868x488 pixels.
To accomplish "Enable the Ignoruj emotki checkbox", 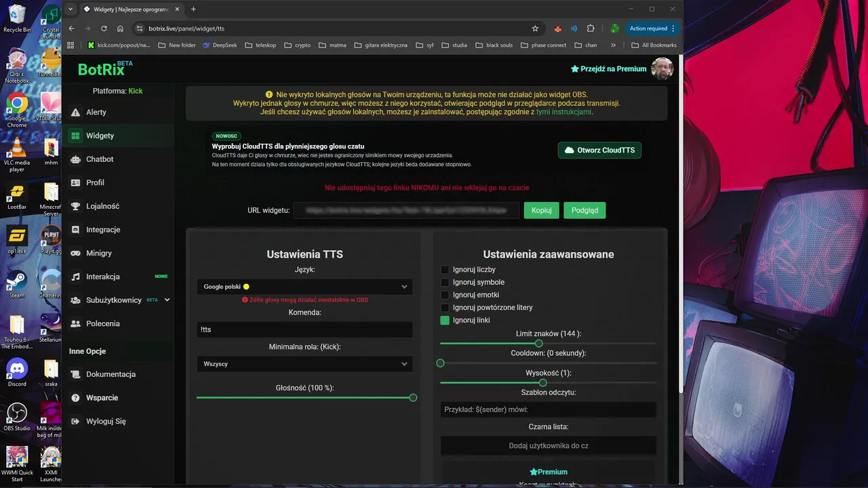I will pyautogui.click(x=445, y=295).
